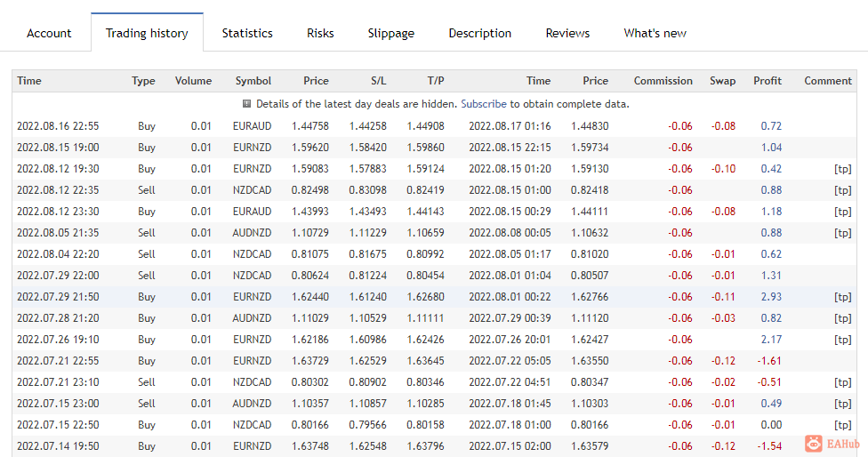This screenshot has height=457, width=868.
Task: Click the Profit column header
Action: [768, 81]
